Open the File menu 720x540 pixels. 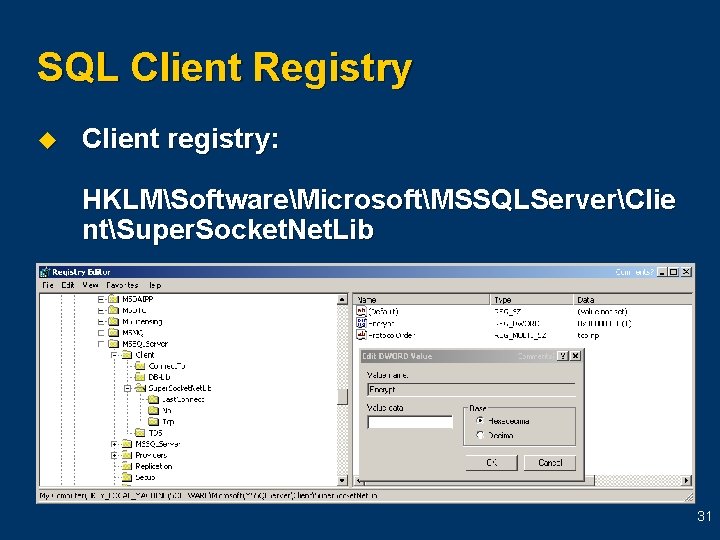point(48,285)
